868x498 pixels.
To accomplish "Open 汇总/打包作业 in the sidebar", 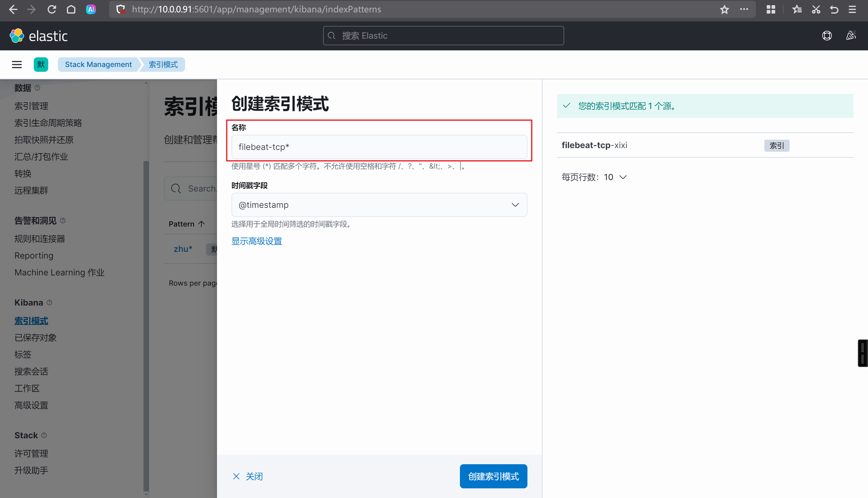I will point(41,157).
